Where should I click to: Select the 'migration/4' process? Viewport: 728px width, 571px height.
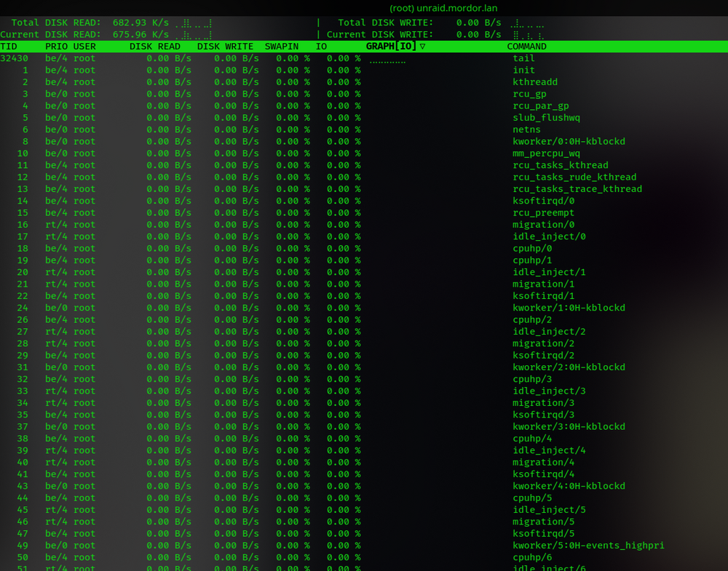pyautogui.click(x=544, y=463)
